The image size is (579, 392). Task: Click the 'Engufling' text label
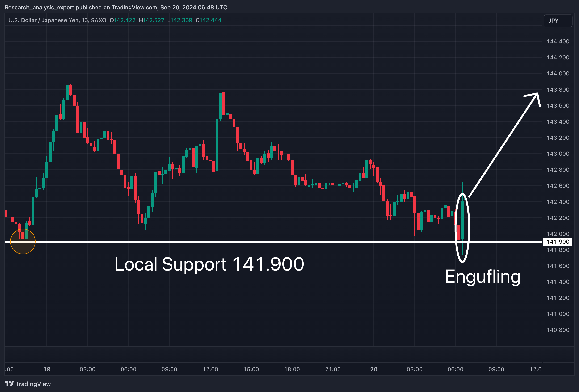pyautogui.click(x=482, y=276)
